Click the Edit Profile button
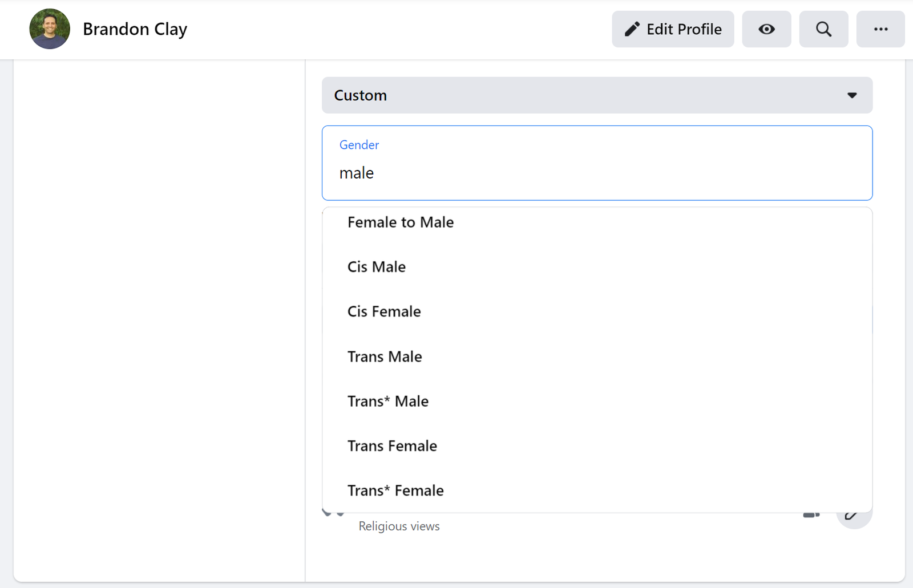Screen dimensions: 913x588 click(x=673, y=29)
